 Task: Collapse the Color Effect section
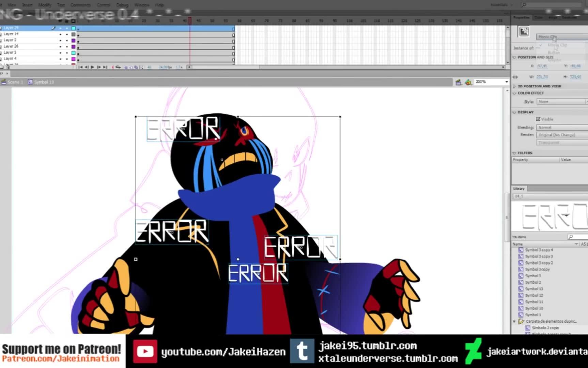514,93
